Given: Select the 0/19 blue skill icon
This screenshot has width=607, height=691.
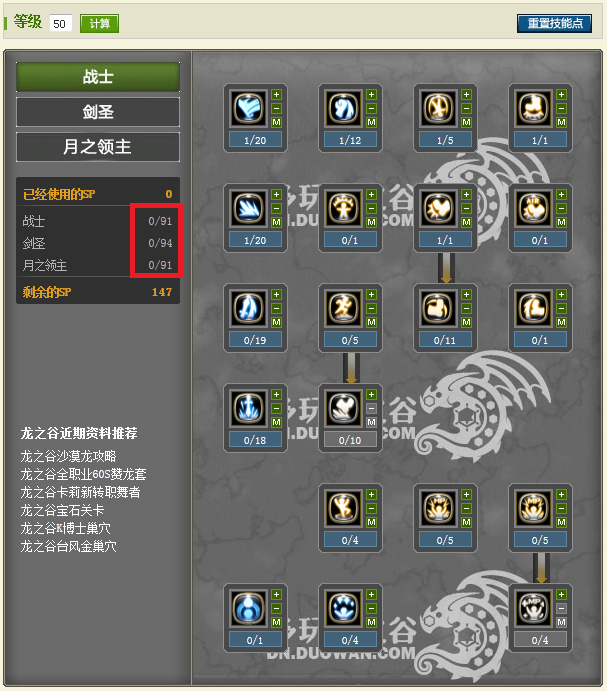Looking at the screenshot, I should click(248, 307).
